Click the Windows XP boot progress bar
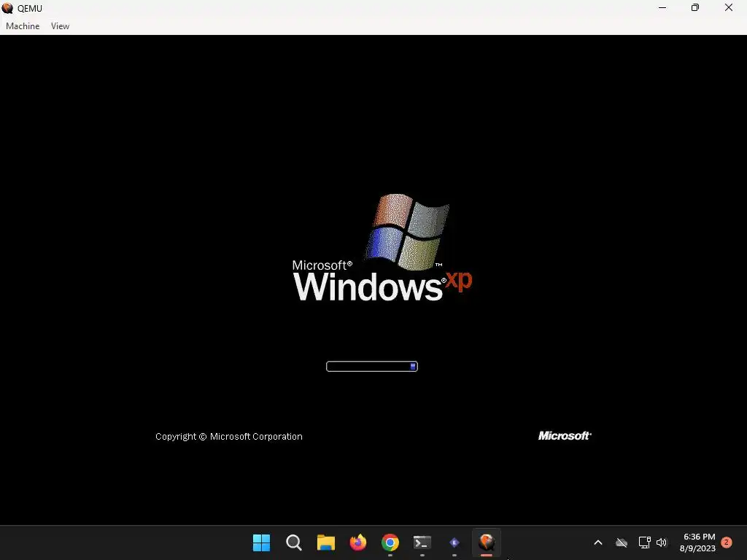Image resolution: width=747 pixels, height=560 pixels. (x=371, y=366)
